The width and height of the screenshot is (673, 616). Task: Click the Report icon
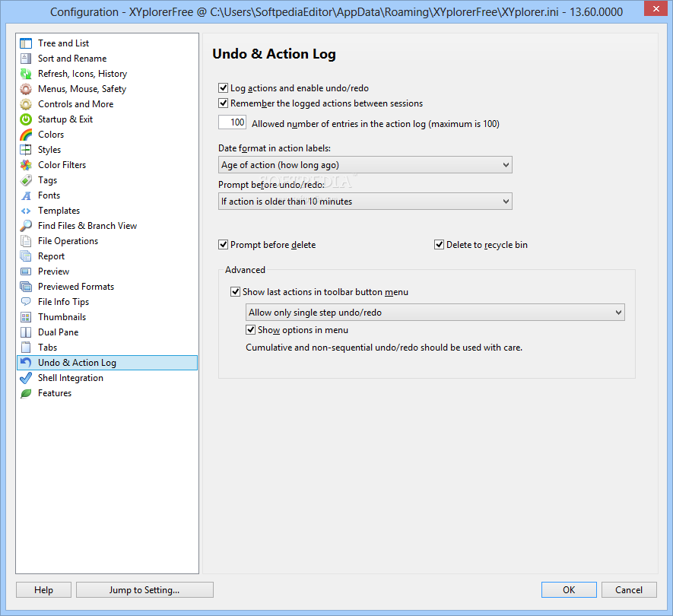point(26,256)
